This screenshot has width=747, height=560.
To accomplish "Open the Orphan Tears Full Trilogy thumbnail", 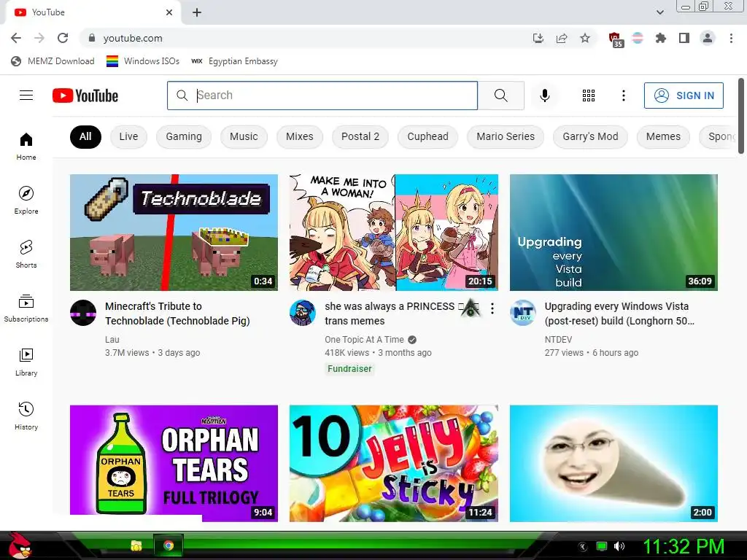I will 174,463.
